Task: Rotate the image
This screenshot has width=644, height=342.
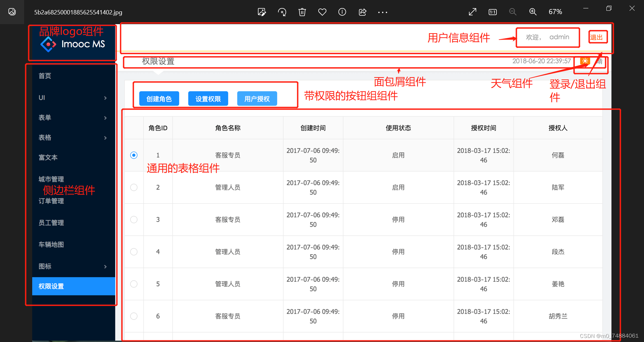Action: tap(282, 12)
